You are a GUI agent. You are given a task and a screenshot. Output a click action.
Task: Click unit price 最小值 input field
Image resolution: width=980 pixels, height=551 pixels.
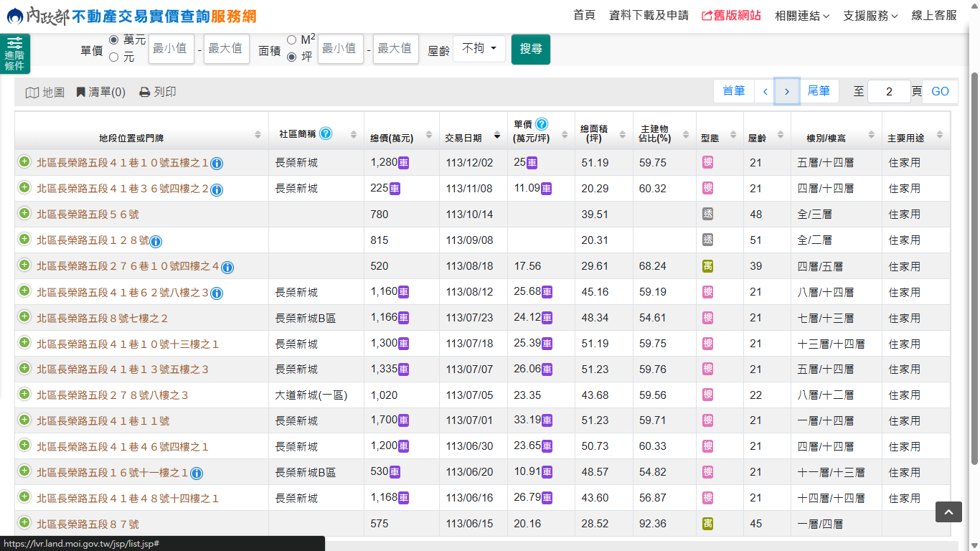point(171,49)
